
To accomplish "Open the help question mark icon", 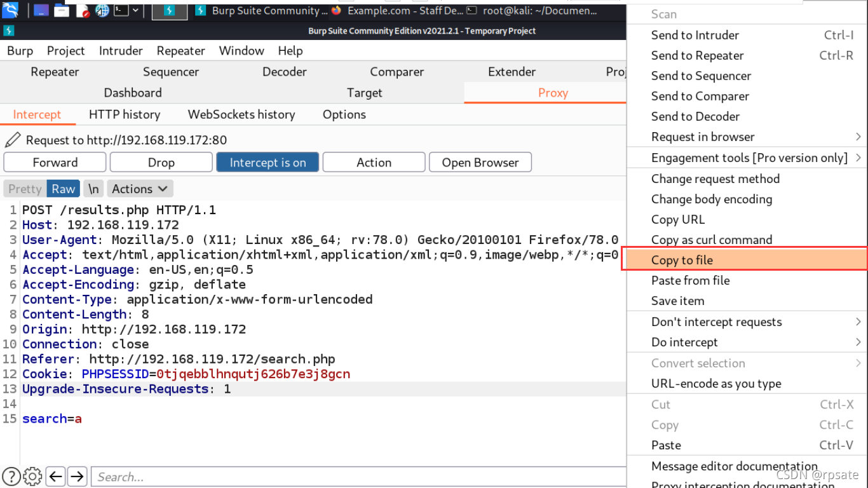I will [11, 476].
